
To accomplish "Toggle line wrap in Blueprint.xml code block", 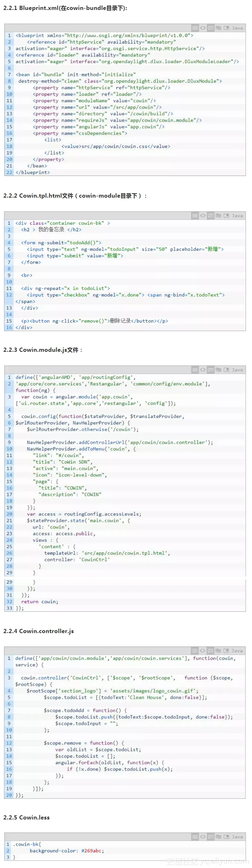I will coord(211,28).
